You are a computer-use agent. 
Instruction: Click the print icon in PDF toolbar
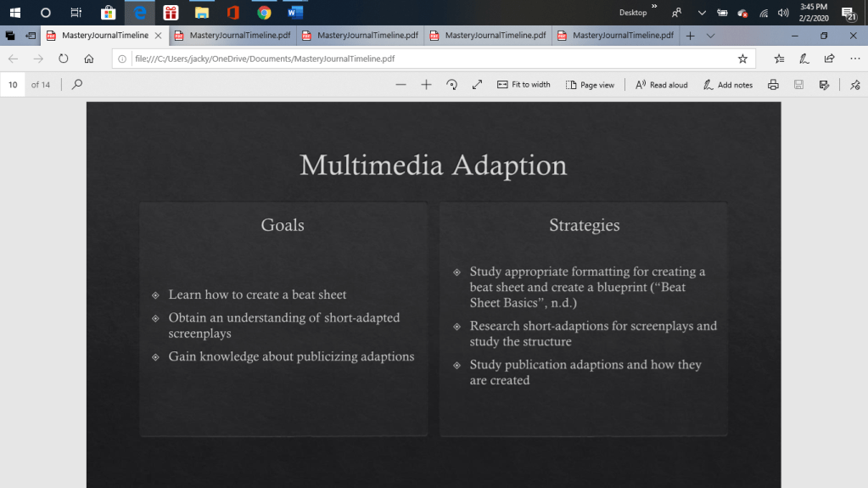773,85
